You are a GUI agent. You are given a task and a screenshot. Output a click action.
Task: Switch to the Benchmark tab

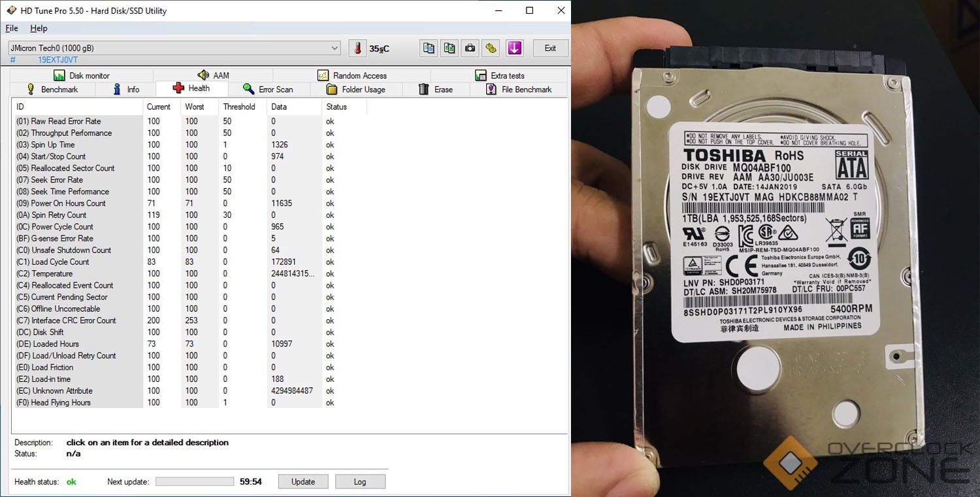click(52, 90)
